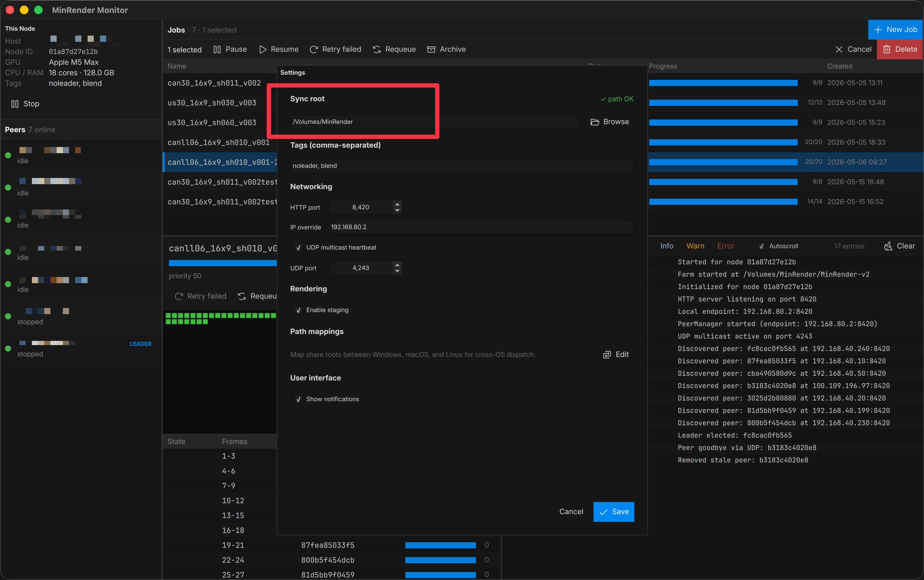The height and width of the screenshot is (580, 924).
Task: Click log line HTTP server listening on port 8420
Action: (x=747, y=299)
